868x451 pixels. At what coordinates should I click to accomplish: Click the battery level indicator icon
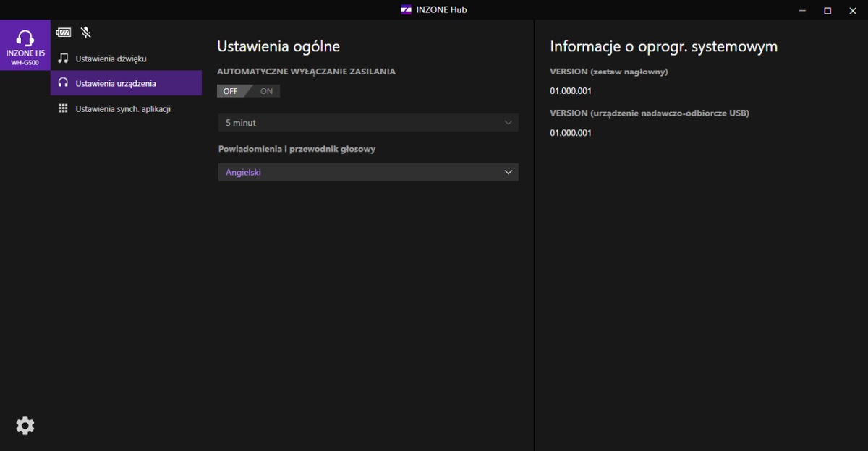coord(64,33)
